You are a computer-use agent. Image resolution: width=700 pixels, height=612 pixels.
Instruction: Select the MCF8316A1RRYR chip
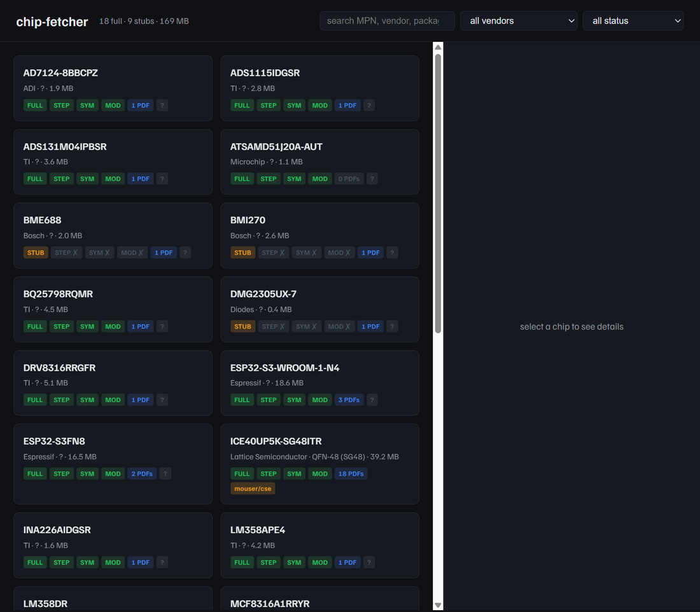(319, 599)
